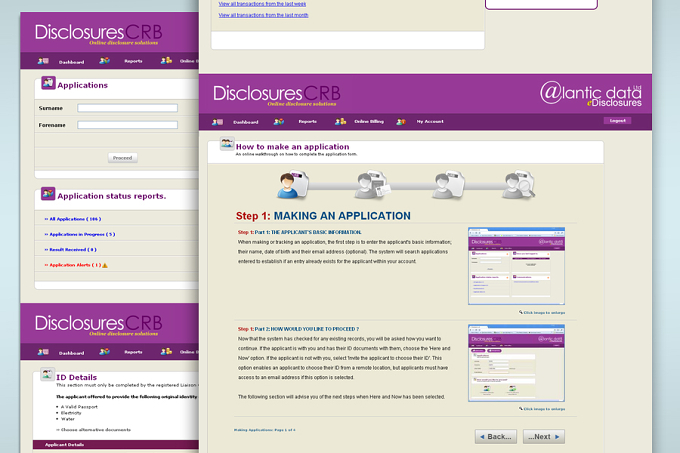Click the fourth step icon with magnifier
680x453 pixels.
(518, 185)
